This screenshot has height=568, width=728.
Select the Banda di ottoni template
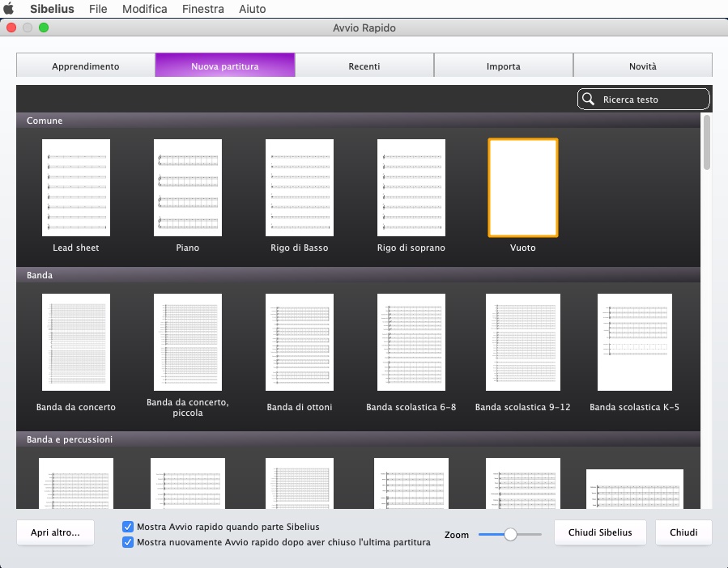tap(300, 342)
